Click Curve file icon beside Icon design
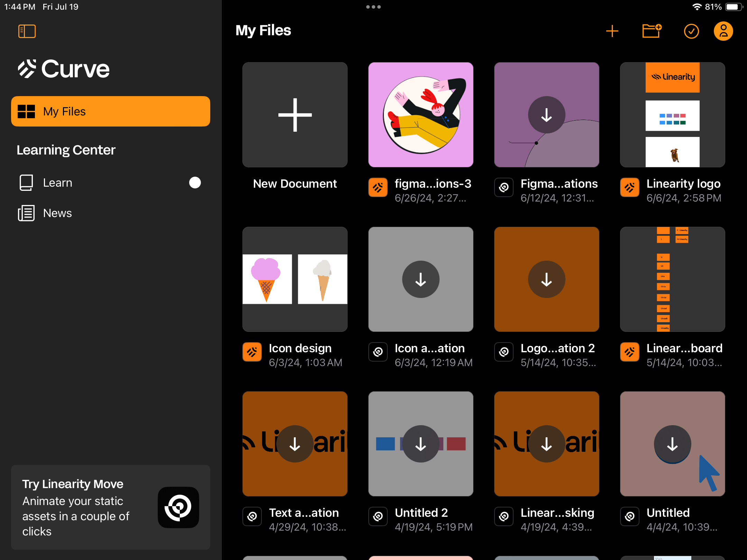 pyautogui.click(x=252, y=352)
